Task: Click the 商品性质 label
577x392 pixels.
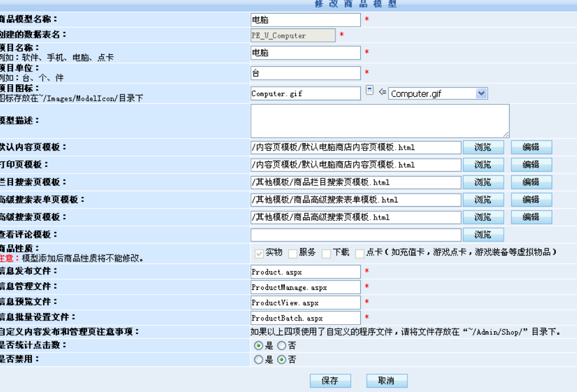Action: pos(19,249)
